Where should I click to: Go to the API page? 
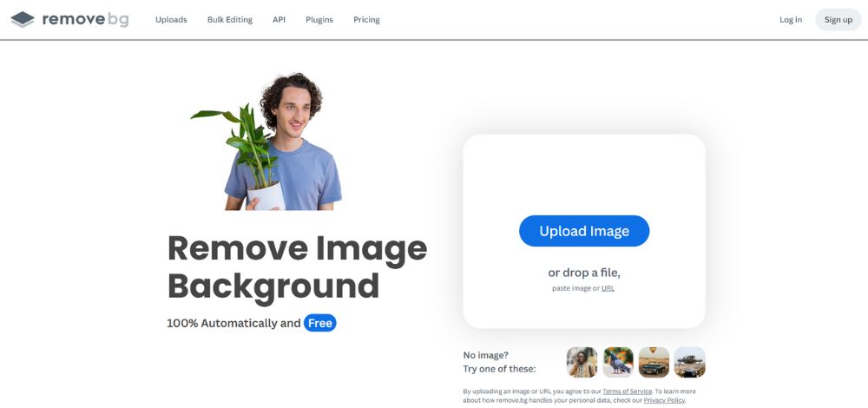279,20
